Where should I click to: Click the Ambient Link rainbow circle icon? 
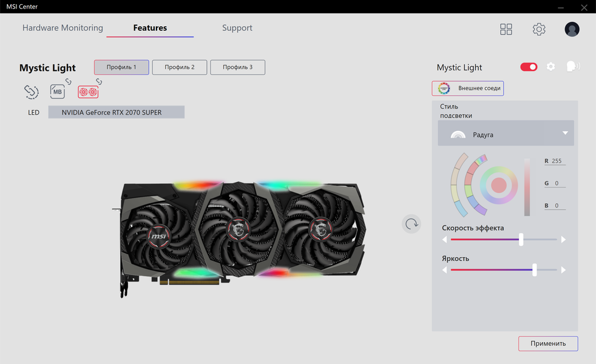point(444,88)
